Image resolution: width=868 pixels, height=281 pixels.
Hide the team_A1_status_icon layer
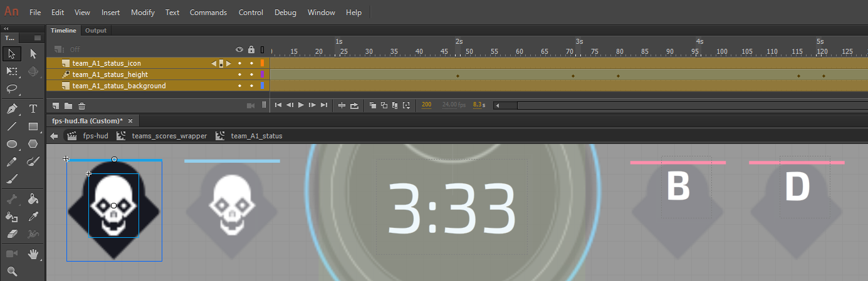[239, 63]
